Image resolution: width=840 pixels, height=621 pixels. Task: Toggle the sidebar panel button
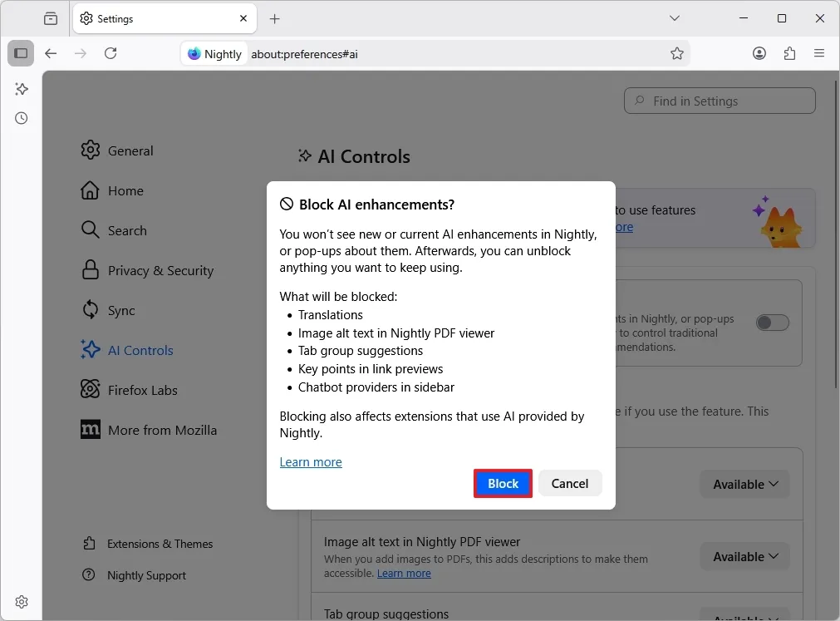point(21,53)
